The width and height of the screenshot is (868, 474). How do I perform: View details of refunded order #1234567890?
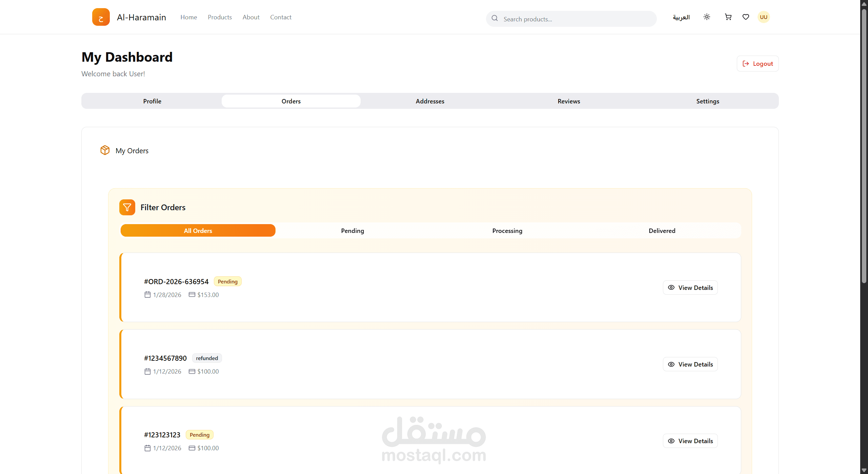tap(690, 364)
